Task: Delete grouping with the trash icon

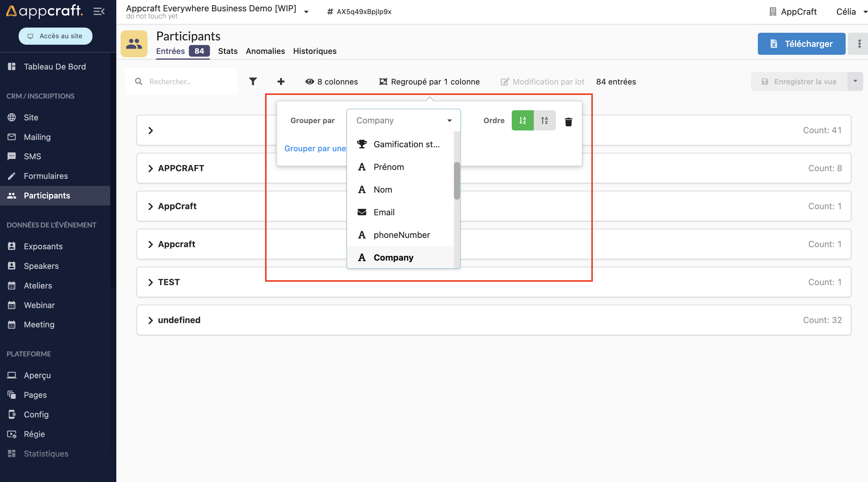Action: tap(568, 121)
